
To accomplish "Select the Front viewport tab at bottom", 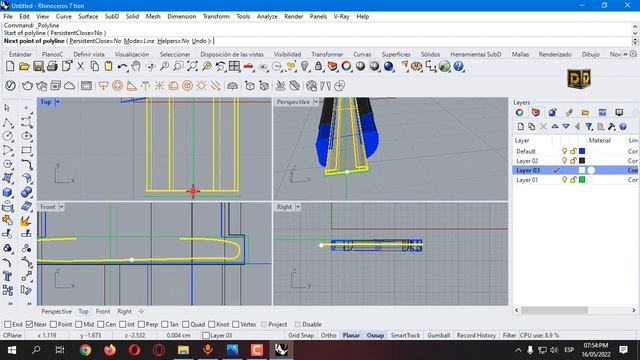I will coord(103,311).
